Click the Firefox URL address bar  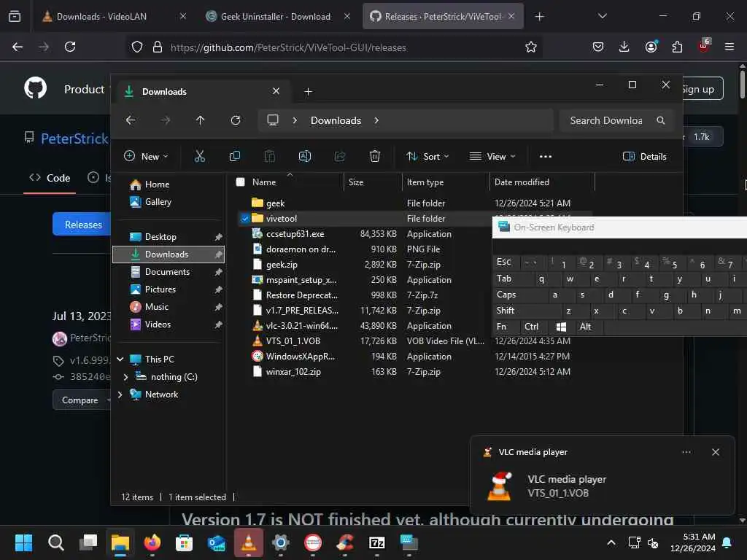click(x=334, y=47)
